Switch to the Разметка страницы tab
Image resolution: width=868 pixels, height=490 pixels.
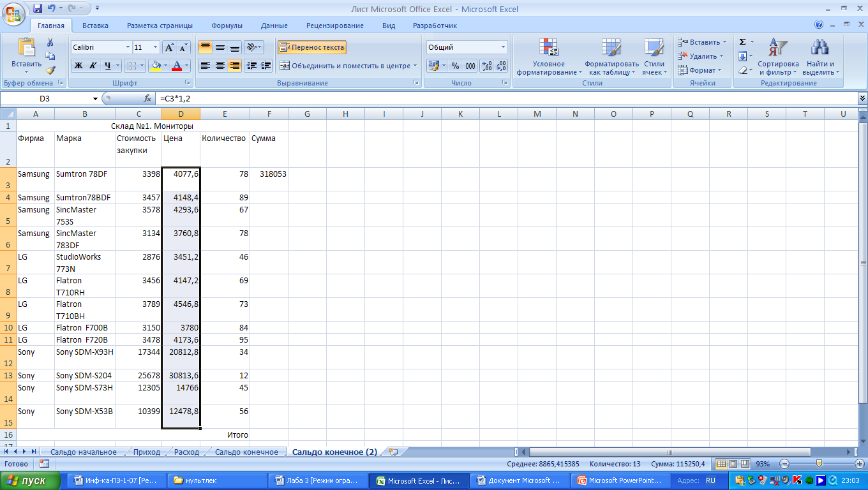tap(160, 26)
